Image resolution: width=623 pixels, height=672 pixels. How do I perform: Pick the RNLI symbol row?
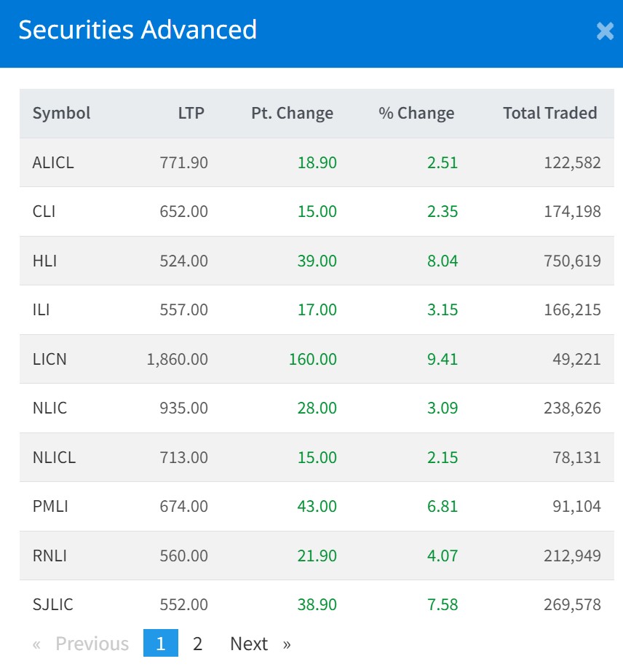pyautogui.click(x=49, y=556)
